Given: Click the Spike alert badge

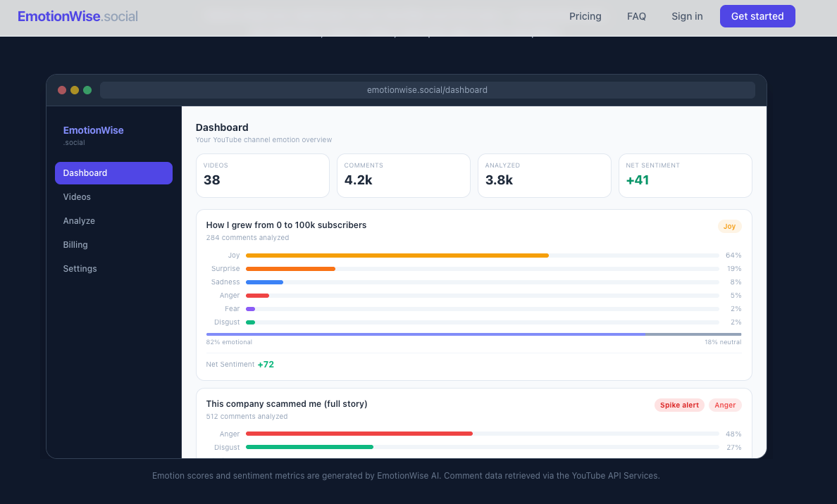Looking at the screenshot, I should tap(678, 405).
